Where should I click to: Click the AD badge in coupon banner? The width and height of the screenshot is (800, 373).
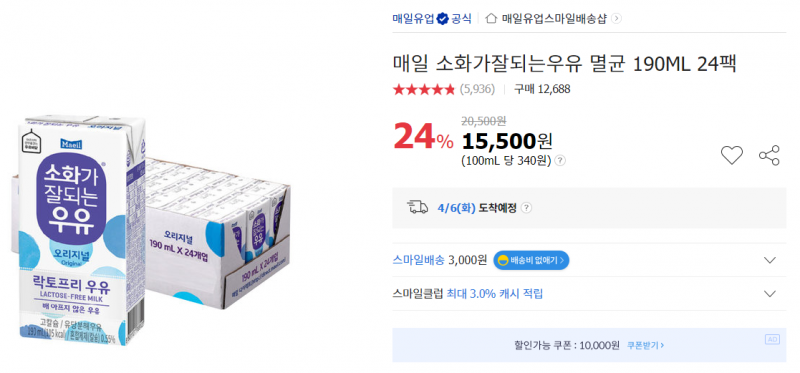(x=772, y=339)
